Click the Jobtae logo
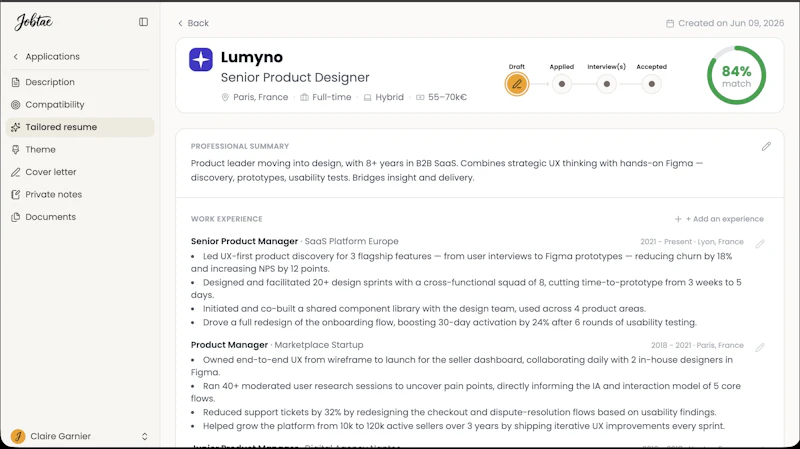Screen dimensions: 800x449 point(34,22)
